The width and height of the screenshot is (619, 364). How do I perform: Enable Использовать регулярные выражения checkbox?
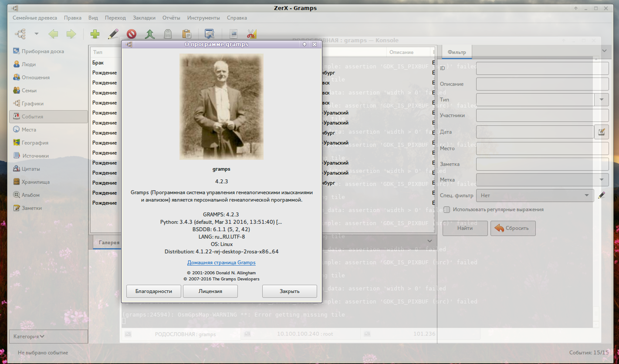click(x=447, y=209)
